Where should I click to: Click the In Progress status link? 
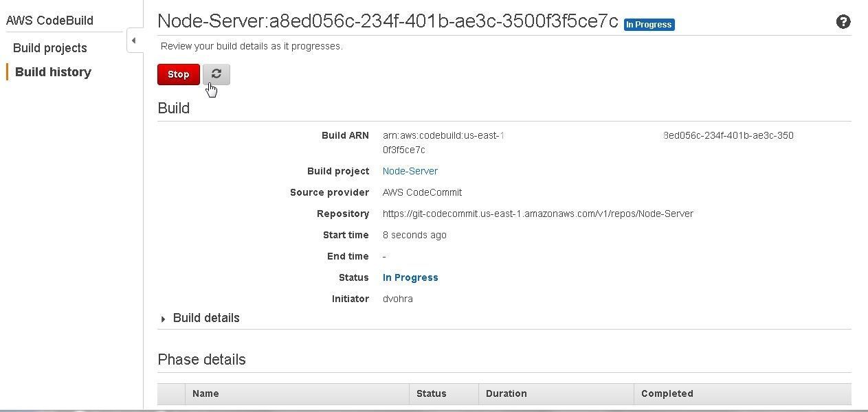click(410, 277)
